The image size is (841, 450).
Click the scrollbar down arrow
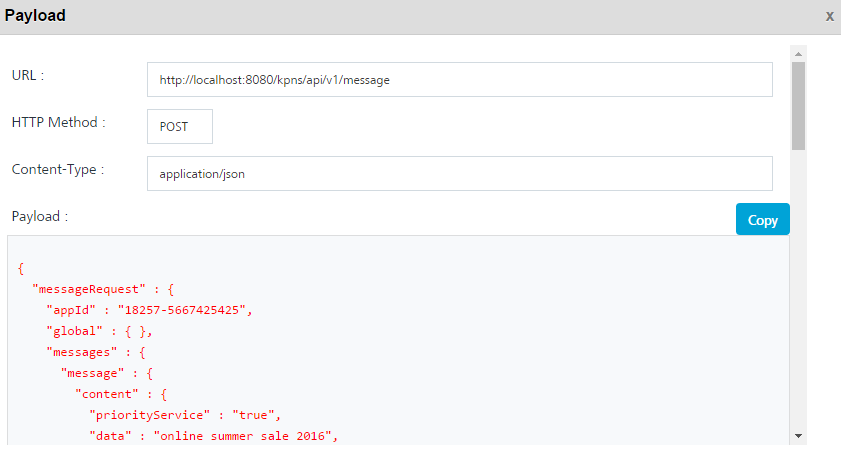[798, 436]
